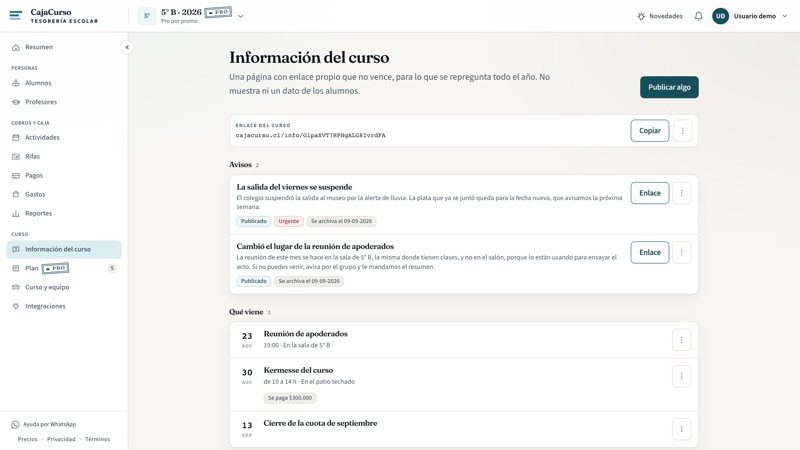Open the Novedades updates button
800x450 pixels.
[x=660, y=16]
